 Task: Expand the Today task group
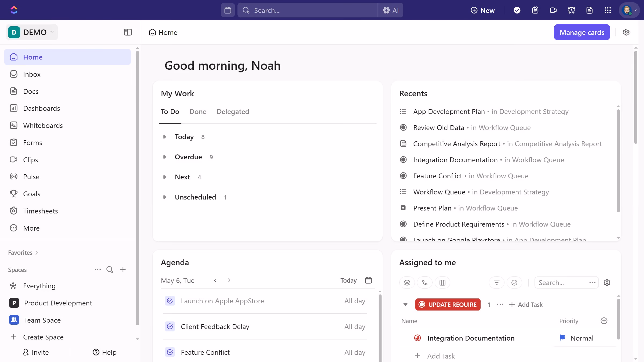click(x=164, y=137)
